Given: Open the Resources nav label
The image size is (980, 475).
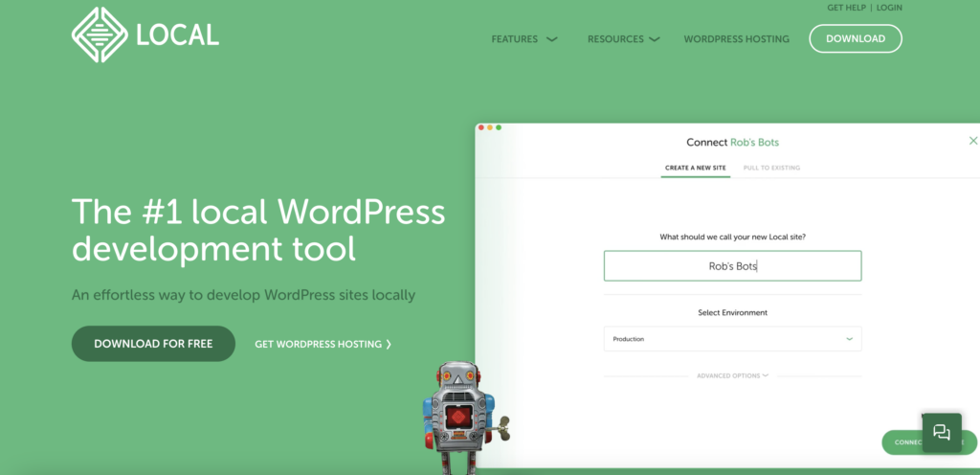Looking at the screenshot, I should (x=615, y=38).
